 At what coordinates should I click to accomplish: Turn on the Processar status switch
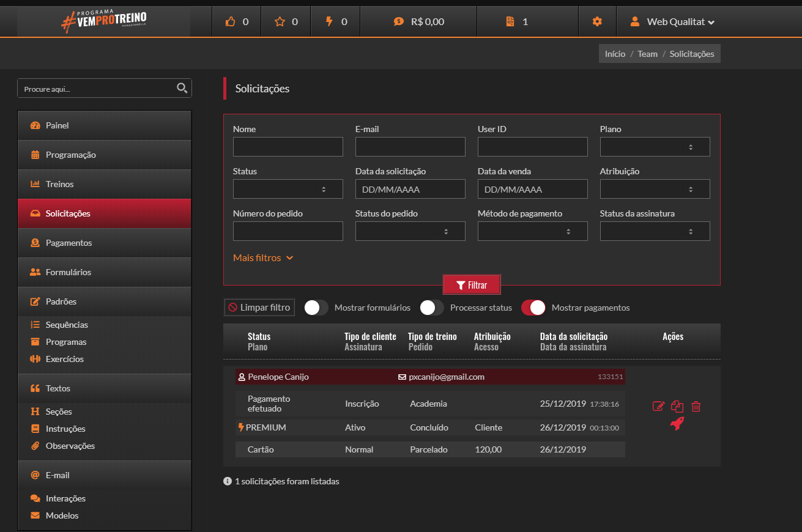432,308
